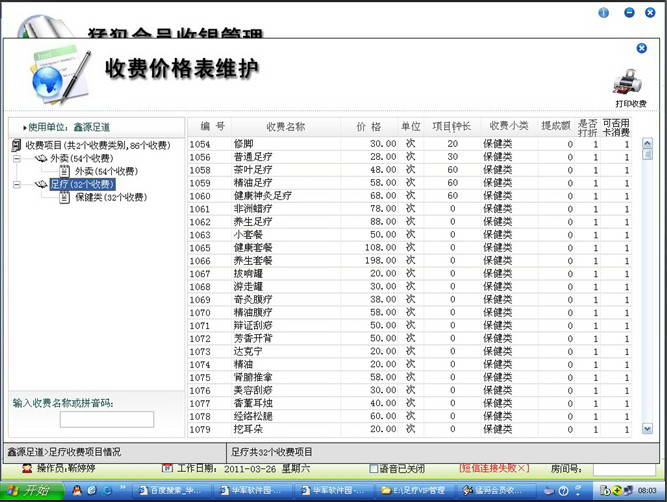Click the blue info icon in the main window
Viewport: 667px width, 502px height.
click(603, 13)
